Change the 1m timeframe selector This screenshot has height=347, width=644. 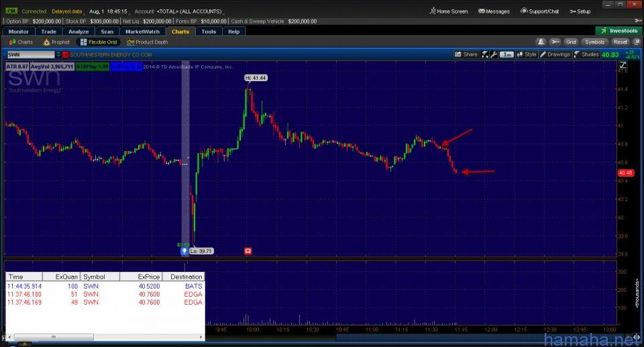[x=507, y=54]
